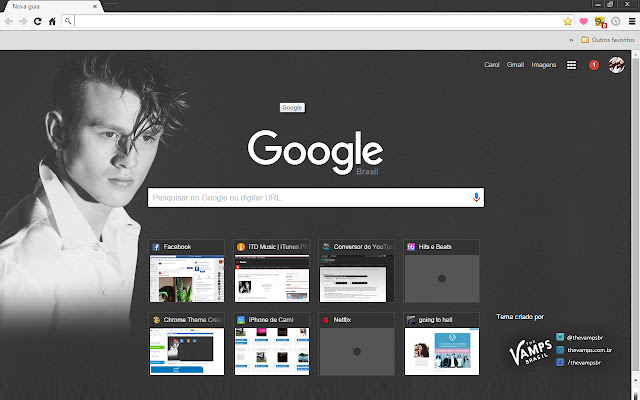
Task: Click the Twitter icon beside @thevampsbr
Action: (560, 337)
